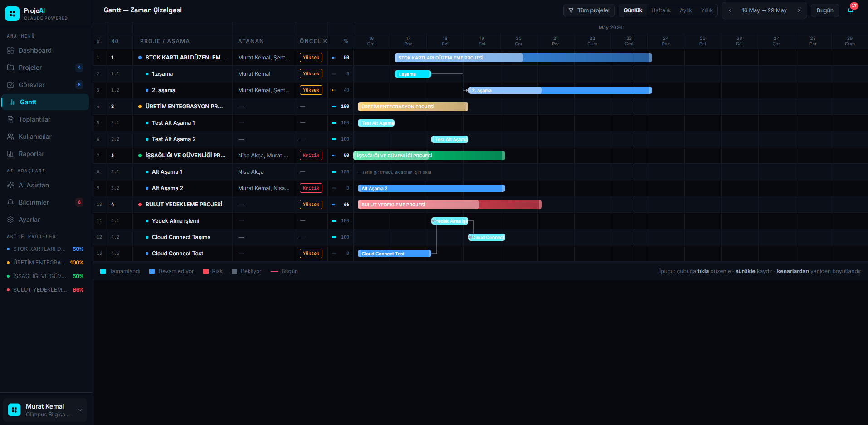Screen dimensions: 868x425
Task: Switch to Haftalık view
Action: pos(661,10)
